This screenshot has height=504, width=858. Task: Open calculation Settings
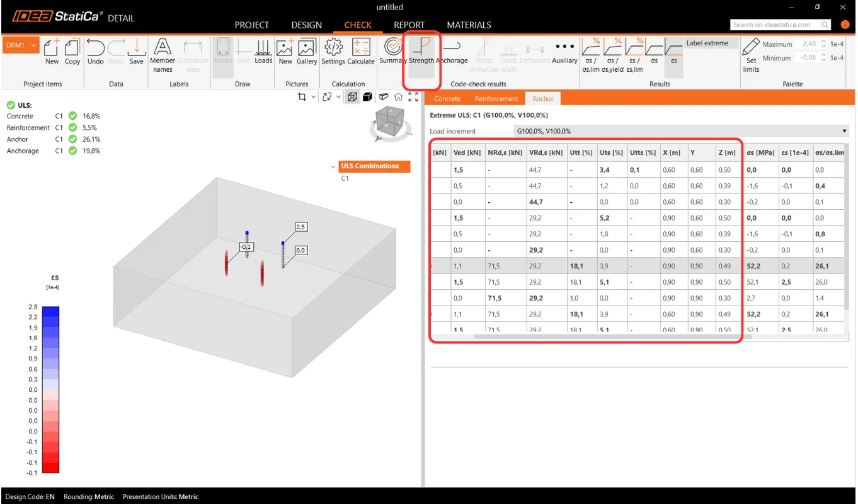coord(333,51)
